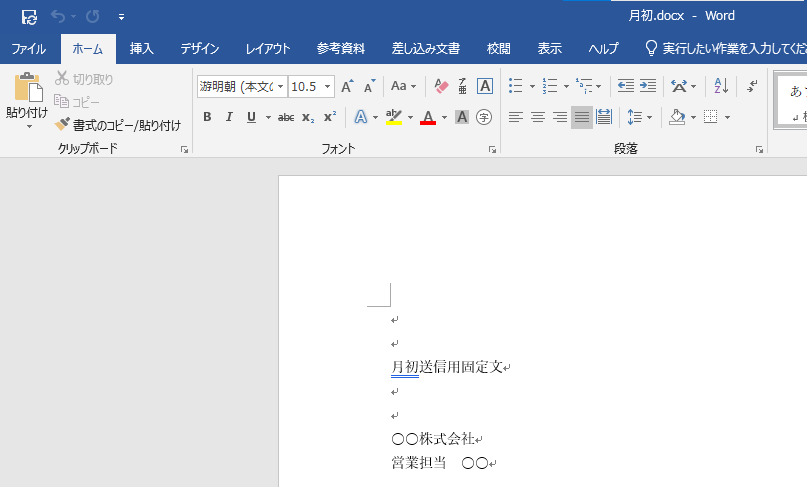807x487 pixels.
Task: Click 書式のコピー/貼り付け format painter
Action: point(118,125)
